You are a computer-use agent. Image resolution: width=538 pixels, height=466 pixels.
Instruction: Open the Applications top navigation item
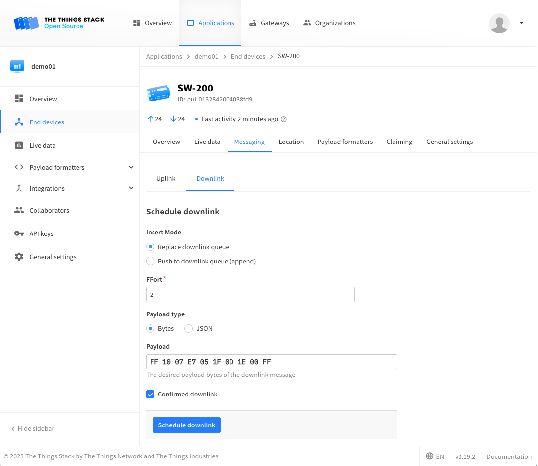pyautogui.click(x=210, y=23)
